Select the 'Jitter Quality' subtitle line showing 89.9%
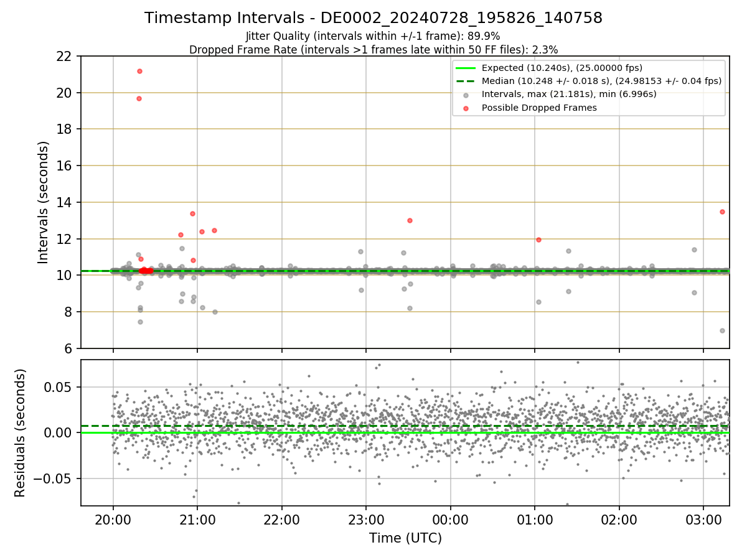Screen dimensions: 747x560 coord(373,36)
